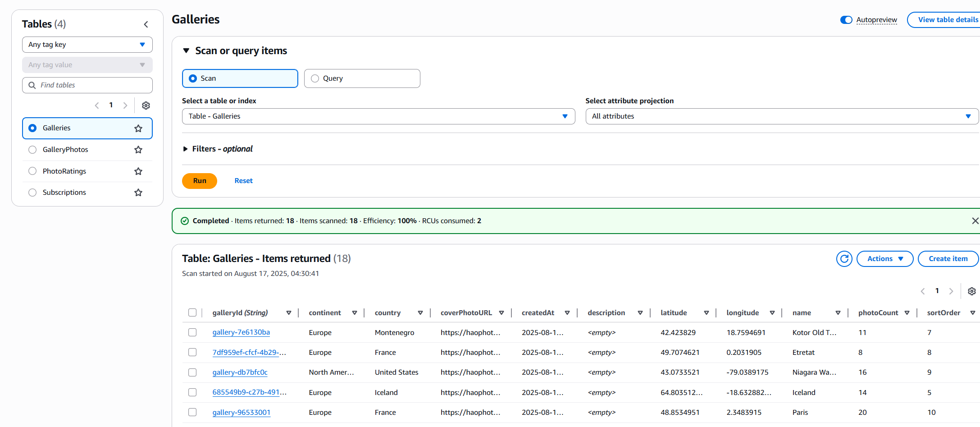Open items table settings gear

[971, 291]
